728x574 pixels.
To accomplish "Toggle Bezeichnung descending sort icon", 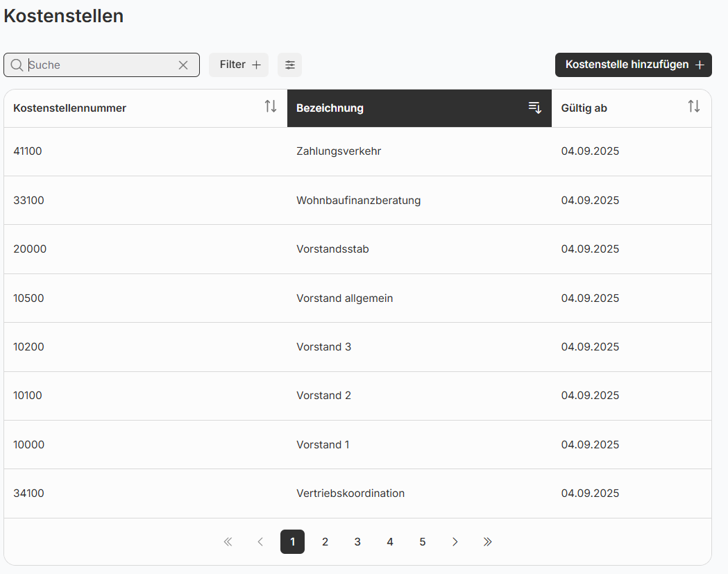I will 534,108.
